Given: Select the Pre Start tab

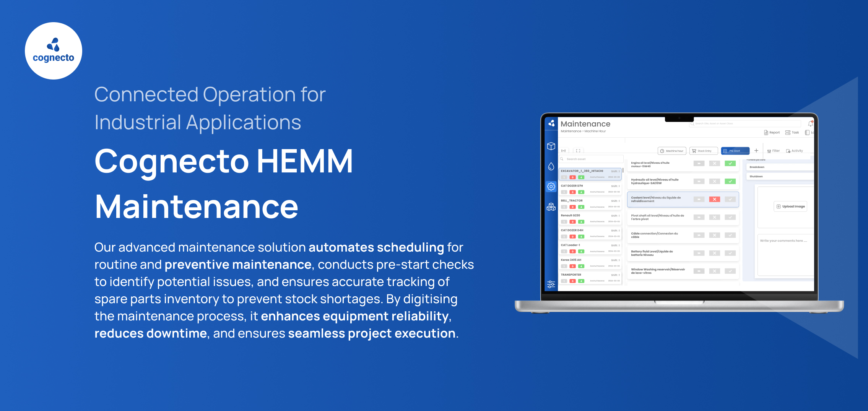Looking at the screenshot, I should (x=735, y=151).
